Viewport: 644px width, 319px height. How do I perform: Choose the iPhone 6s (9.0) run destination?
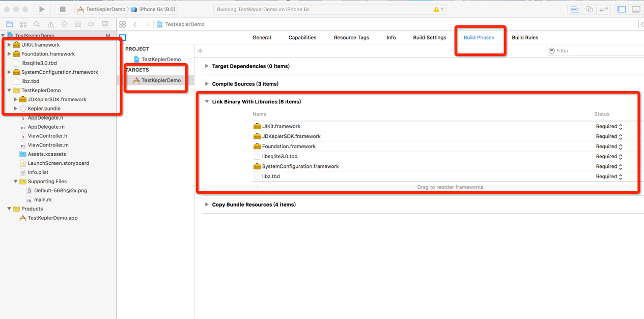pyautogui.click(x=154, y=9)
